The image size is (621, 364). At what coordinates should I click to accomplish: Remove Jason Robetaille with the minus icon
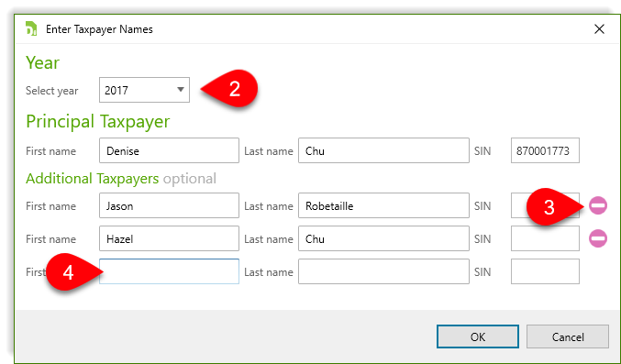(598, 205)
